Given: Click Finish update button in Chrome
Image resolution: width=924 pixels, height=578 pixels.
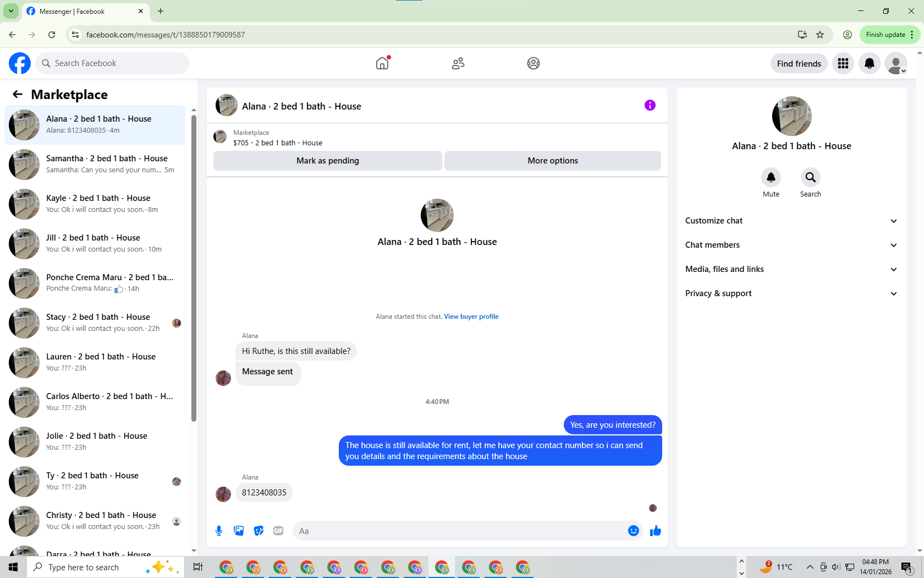Looking at the screenshot, I should point(889,35).
